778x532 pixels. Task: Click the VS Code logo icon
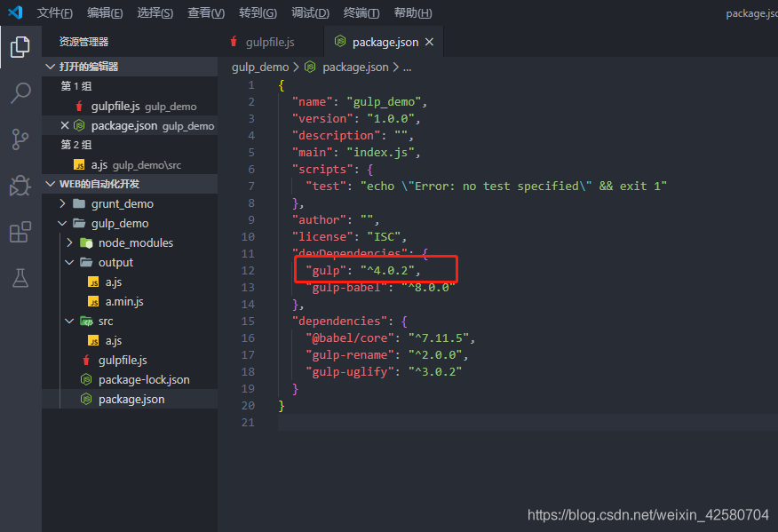point(15,12)
